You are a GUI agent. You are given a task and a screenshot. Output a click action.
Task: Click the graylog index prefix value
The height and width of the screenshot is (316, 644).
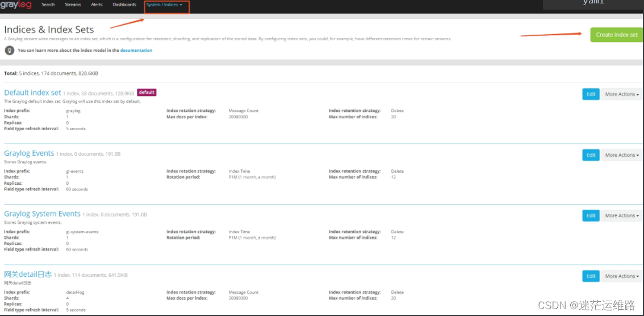pos(73,110)
